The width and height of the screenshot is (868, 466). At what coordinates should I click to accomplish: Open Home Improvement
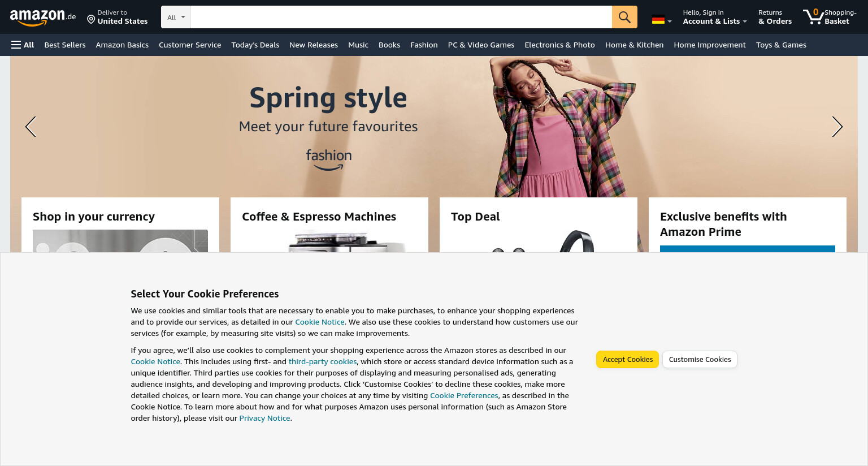click(710, 45)
